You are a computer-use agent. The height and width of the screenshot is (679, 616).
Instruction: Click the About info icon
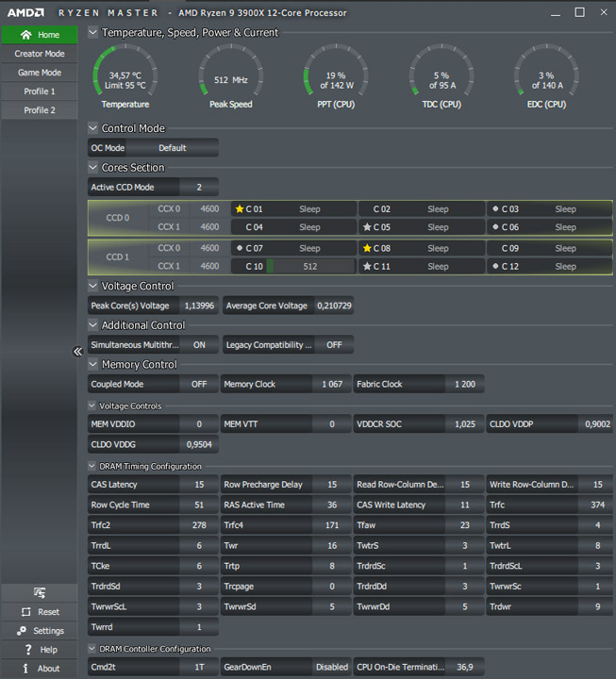25,669
